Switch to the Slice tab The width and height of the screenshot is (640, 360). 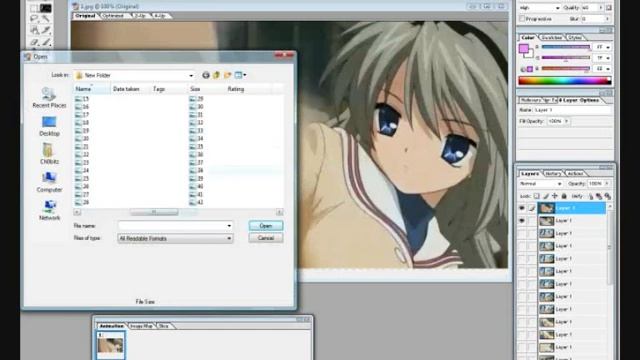click(x=164, y=326)
